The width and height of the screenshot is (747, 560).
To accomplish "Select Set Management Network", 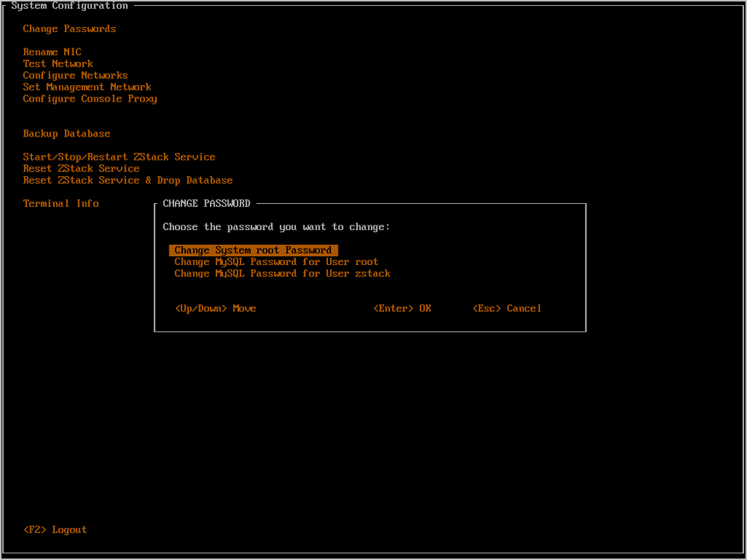I will 87,87.
